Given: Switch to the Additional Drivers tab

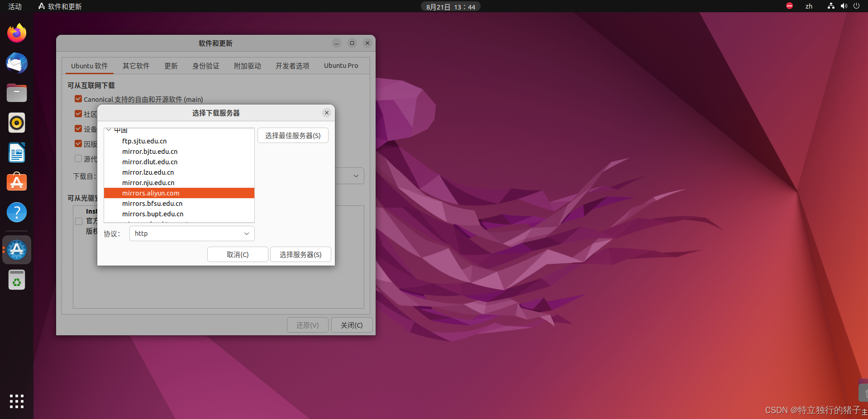Looking at the screenshot, I should [x=248, y=66].
